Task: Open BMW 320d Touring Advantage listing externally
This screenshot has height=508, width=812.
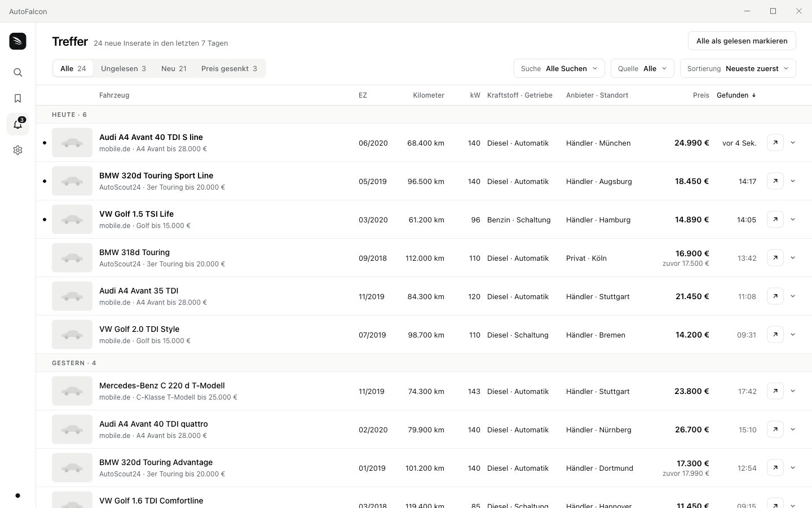Action: point(775,468)
